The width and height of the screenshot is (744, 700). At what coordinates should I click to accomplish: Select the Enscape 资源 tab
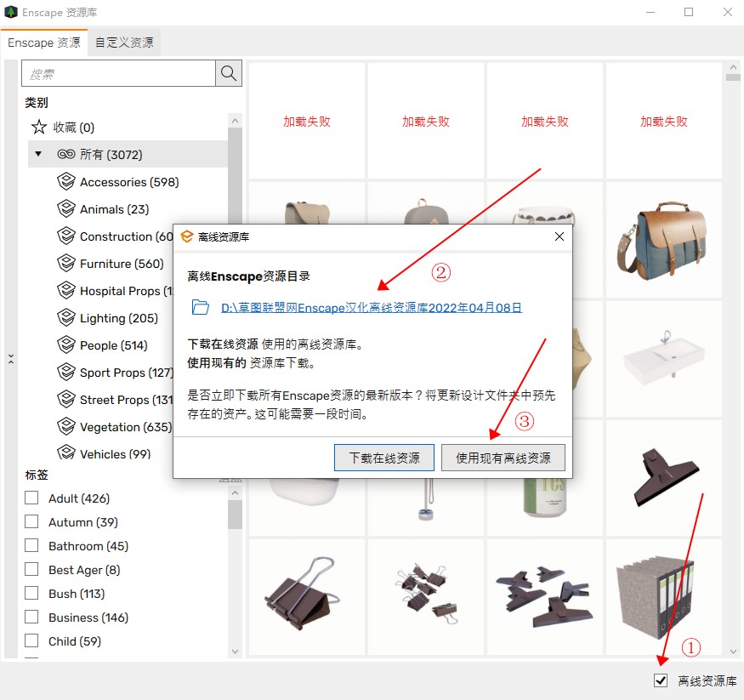43,43
